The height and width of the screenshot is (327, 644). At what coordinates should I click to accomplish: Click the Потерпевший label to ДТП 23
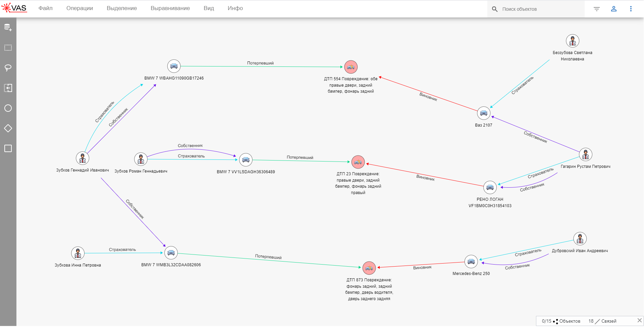pos(300,157)
